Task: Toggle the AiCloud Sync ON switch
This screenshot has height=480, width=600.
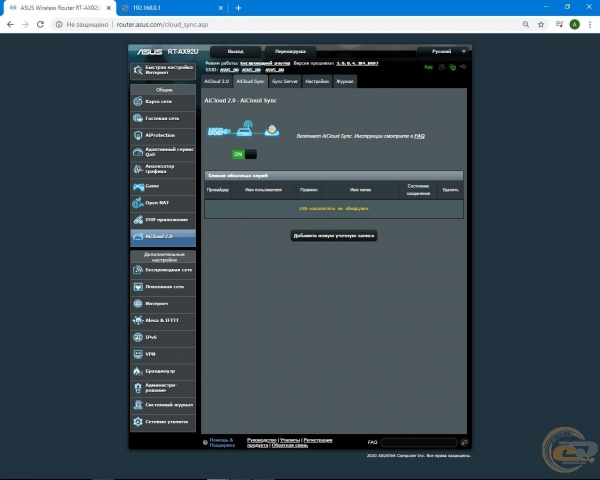Action: click(x=244, y=154)
